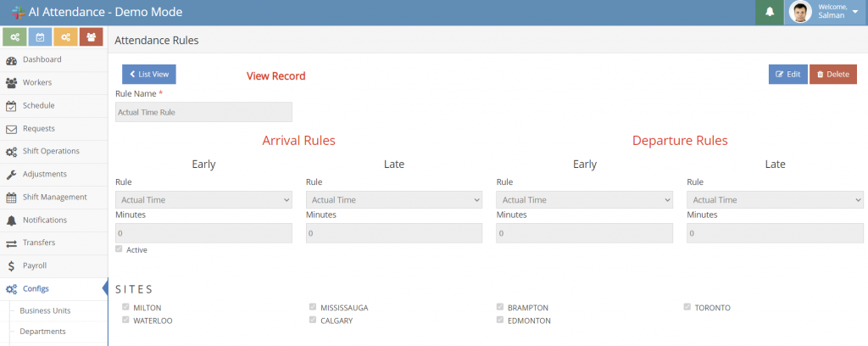868x346 pixels.
Task: Open Dashboard from the sidebar
Action: pyautogui.click(x=42, y=59)
